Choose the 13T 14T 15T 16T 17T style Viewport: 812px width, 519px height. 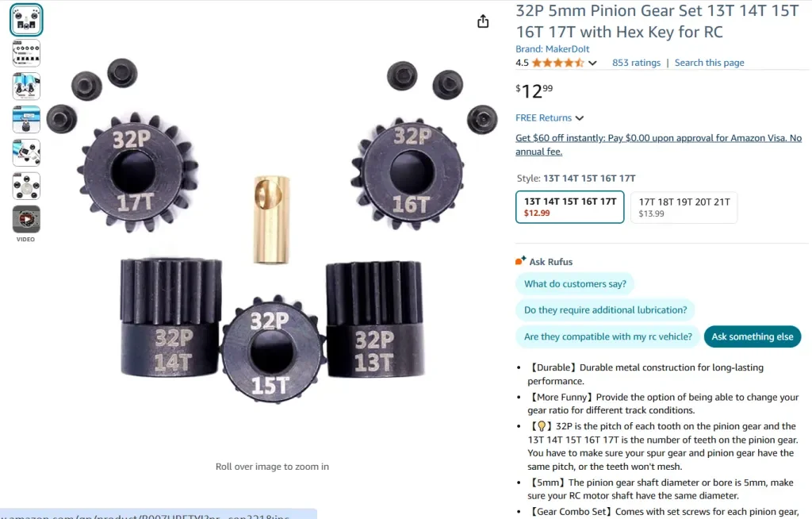(569, 207)
